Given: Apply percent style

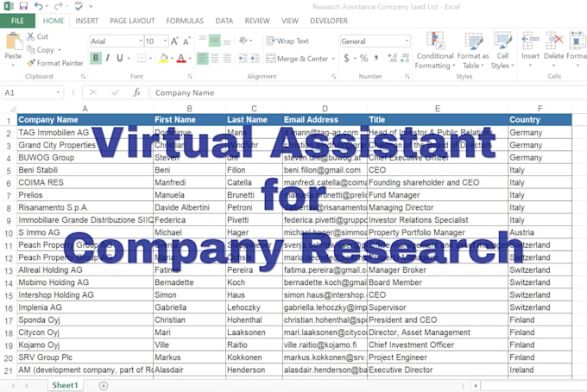Looking at the screenshot, I should coord(364,58).
